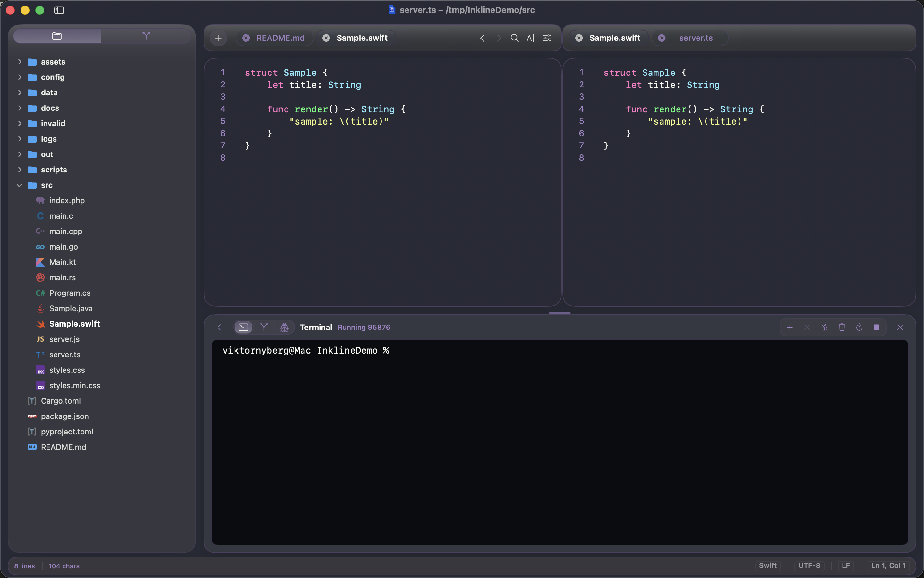Expand the scripts folder
Image resolution: width=924 pixels, height=578 pixels.
(20, 170)
